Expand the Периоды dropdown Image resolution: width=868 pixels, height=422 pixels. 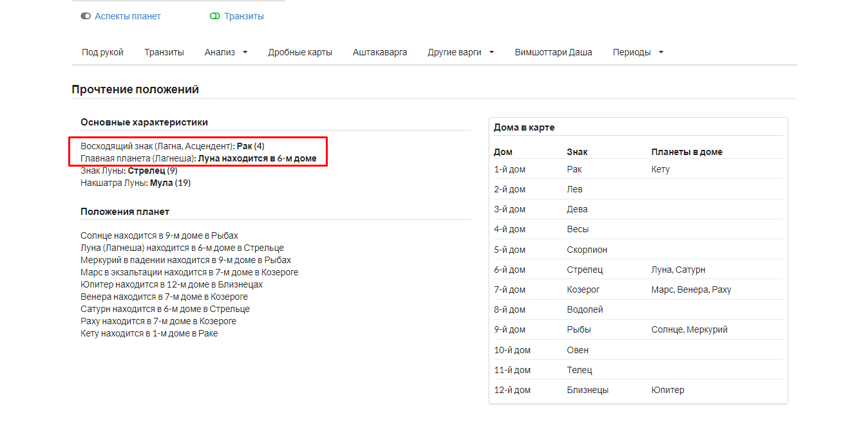coord(637,52)
